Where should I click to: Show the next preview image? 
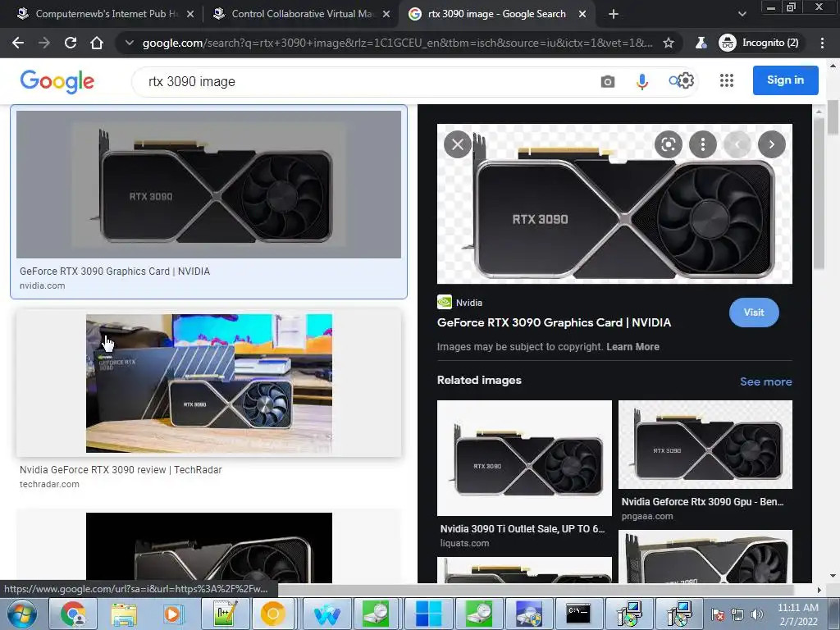point(771,144)
